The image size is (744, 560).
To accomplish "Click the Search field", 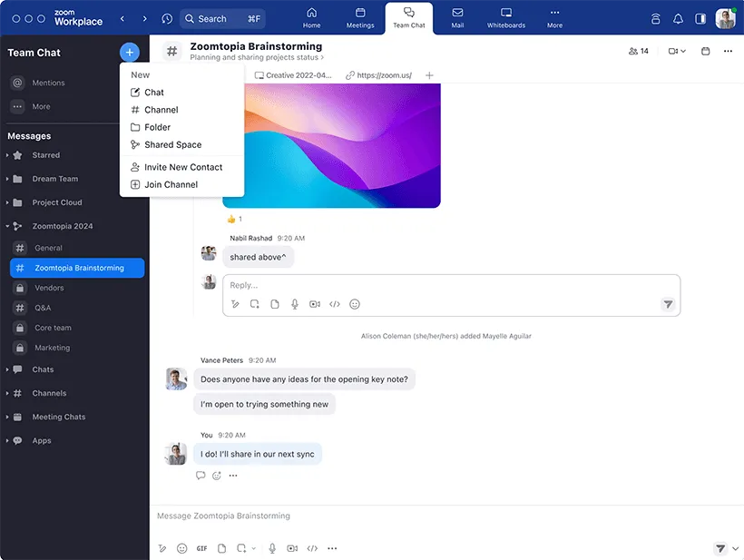I will point(223,18).
